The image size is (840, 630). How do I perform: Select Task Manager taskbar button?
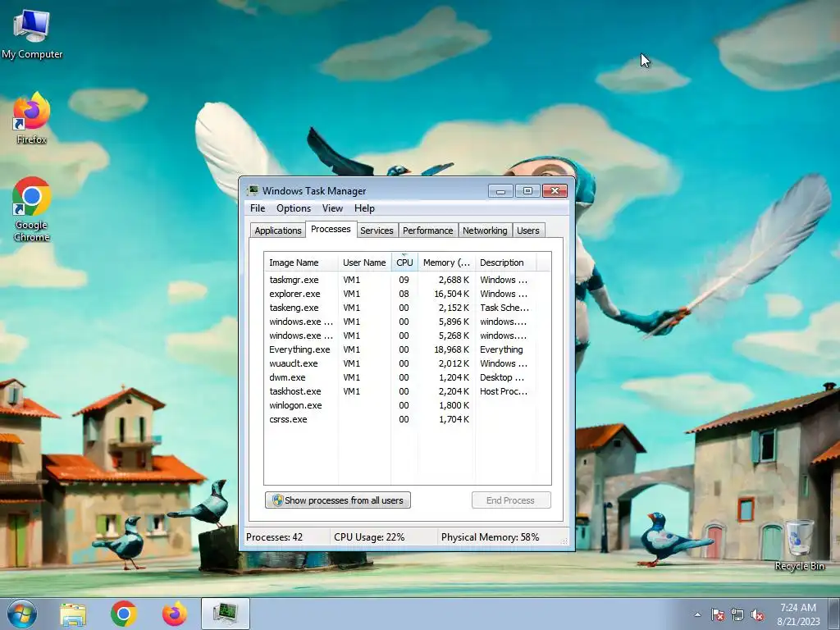(226, 614)
